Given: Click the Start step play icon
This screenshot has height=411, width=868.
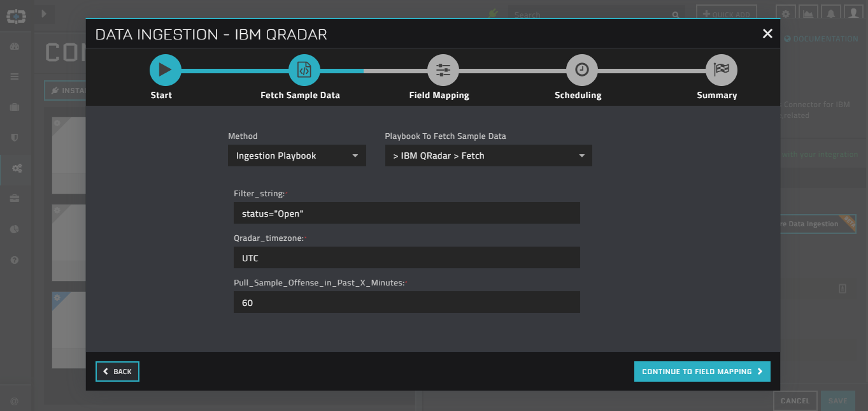Looking at the screenshot, I should (x=165, y=70).
